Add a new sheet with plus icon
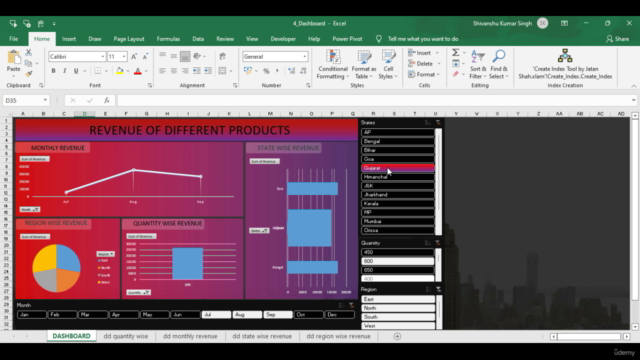Image resolution: width=640 pixels, height=360 pixels. click(x=397, y=336)
